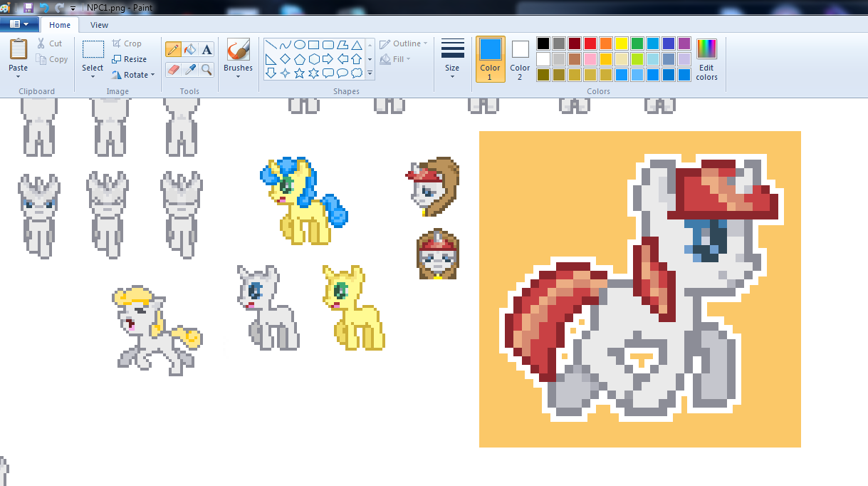
Task: Choose the Diamond shape
Action: coord(286,58)
